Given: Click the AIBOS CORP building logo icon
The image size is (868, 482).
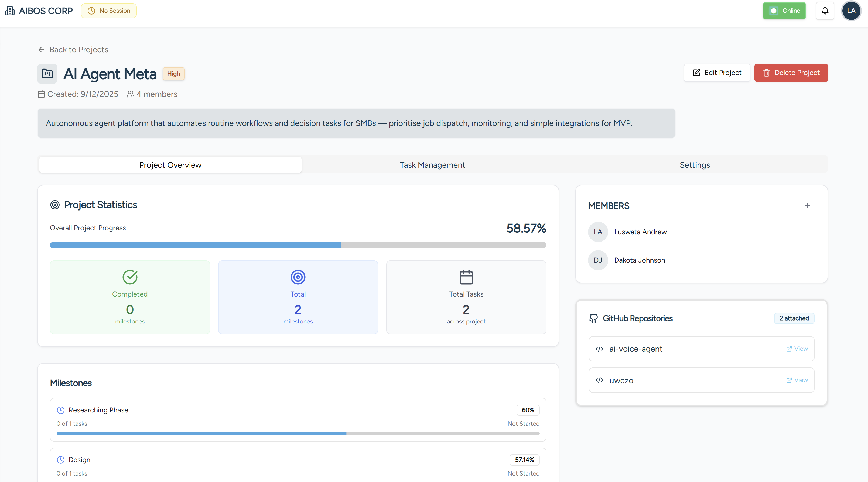Looking at the screenshot, I should (10, 11).
